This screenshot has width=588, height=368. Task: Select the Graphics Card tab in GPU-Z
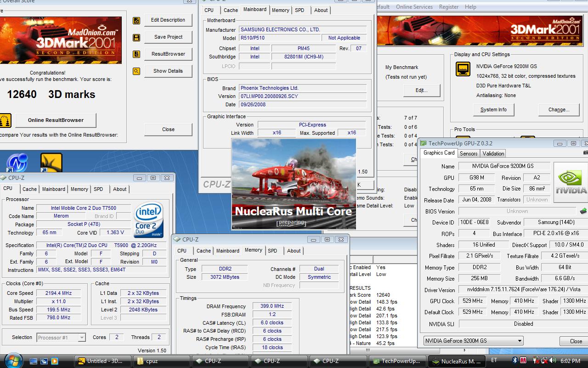(x=439, y=153)
